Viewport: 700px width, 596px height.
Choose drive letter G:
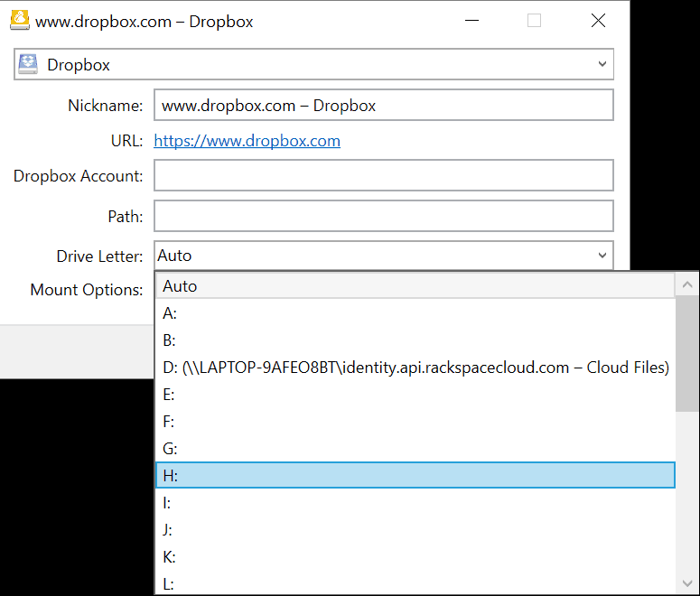point(415,448)
